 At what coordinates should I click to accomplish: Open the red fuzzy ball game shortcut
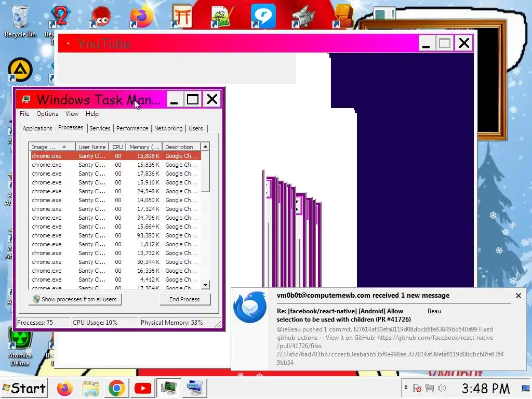click(100, 17)
